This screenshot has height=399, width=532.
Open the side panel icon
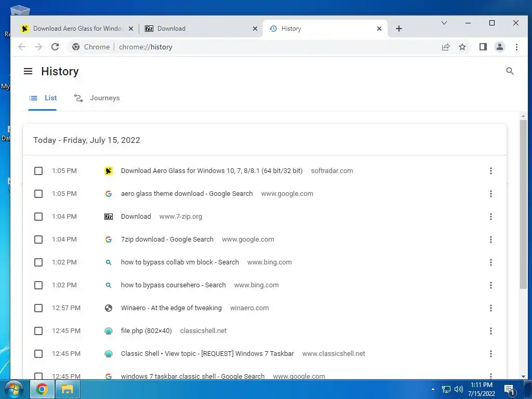coord(483,47)
